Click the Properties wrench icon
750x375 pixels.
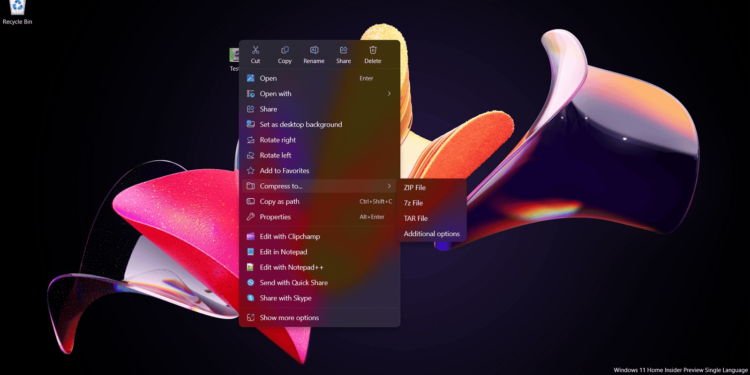tap(251, 217)
